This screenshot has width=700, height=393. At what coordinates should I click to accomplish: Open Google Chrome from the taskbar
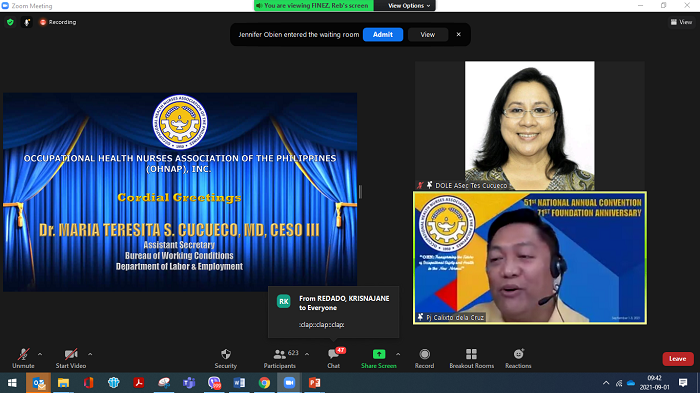[264, 383]
